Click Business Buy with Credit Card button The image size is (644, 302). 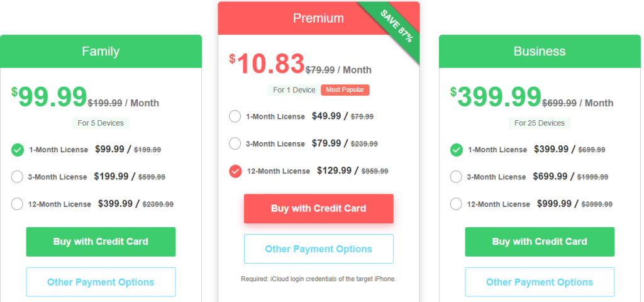coord(540,242)
